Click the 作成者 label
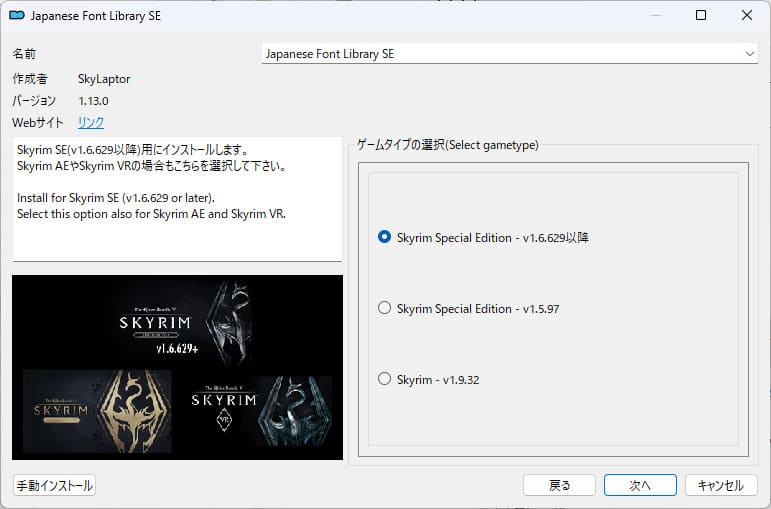The height and width of the screenshot is (509, 771). tap(30, 79)
